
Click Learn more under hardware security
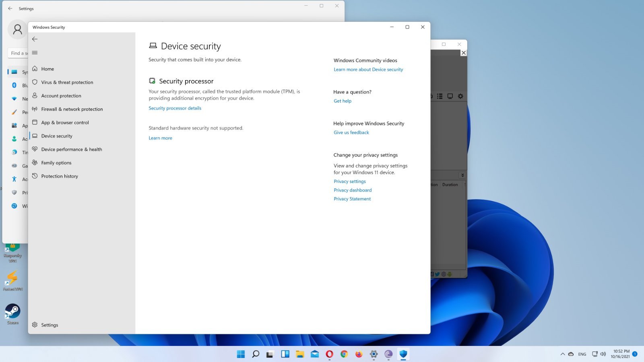(160, 138)
